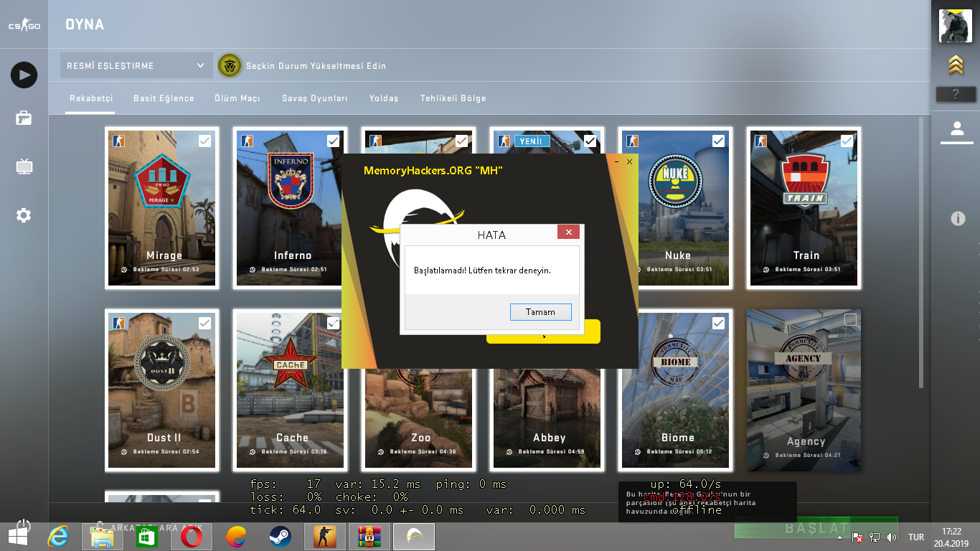Image resolution: width=980 pixels, height=551 pixels.
Task: Select the Mirage map card
Action: pyautogui.click(x=161, y=208)
